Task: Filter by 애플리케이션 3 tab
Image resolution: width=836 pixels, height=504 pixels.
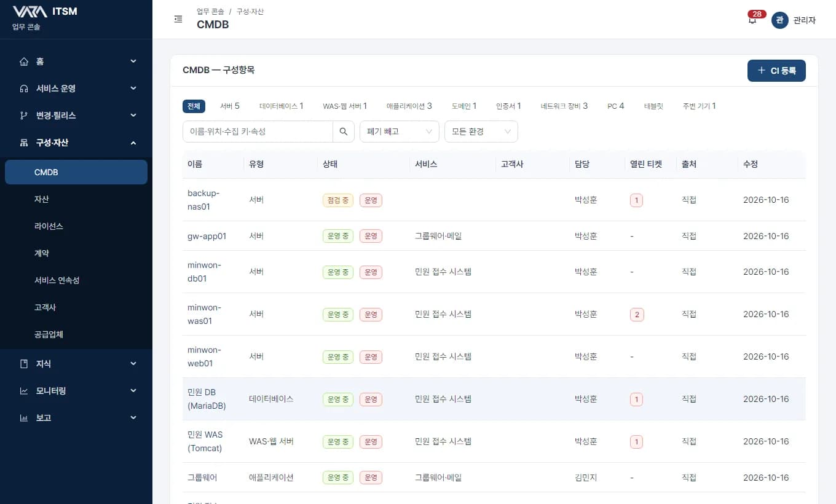Action: [x=409, y=106]
